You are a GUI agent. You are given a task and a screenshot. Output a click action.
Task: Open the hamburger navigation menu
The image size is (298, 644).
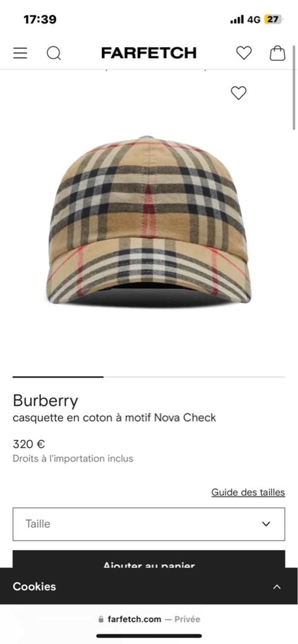20,53
